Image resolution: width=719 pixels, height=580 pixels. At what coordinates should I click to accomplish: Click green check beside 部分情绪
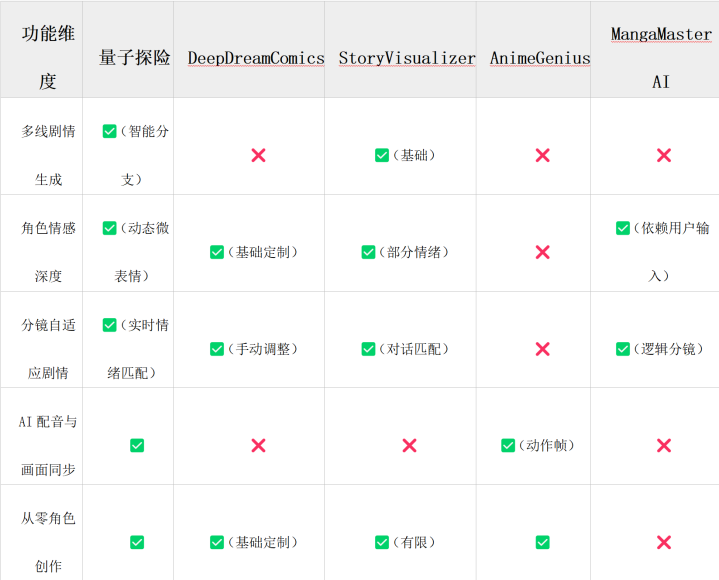368,252
